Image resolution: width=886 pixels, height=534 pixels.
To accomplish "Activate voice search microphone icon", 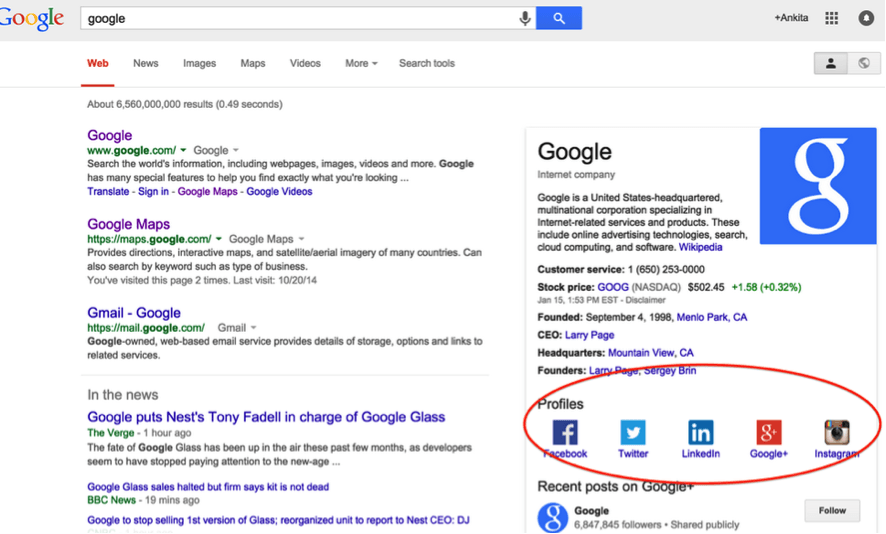I will [524, 18].
